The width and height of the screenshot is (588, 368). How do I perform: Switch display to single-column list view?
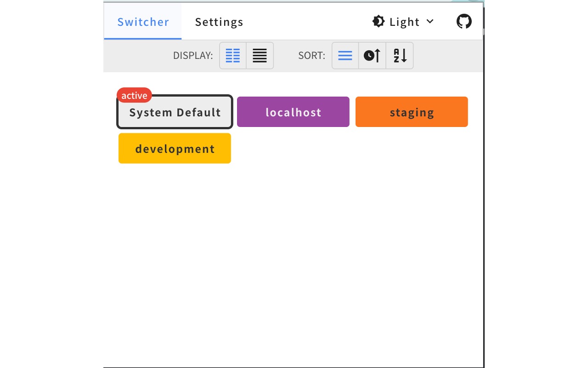point(260,56)
